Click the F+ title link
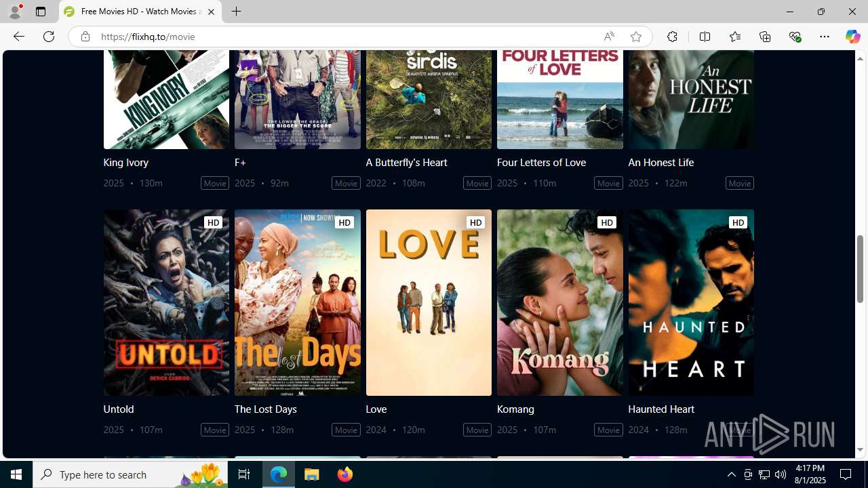 [x=240, y=162]
